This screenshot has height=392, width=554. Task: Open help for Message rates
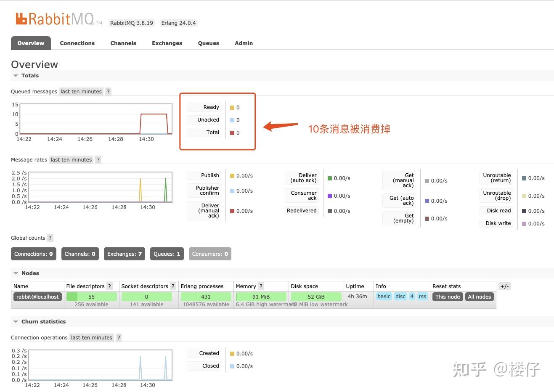[x=98, y=159]
